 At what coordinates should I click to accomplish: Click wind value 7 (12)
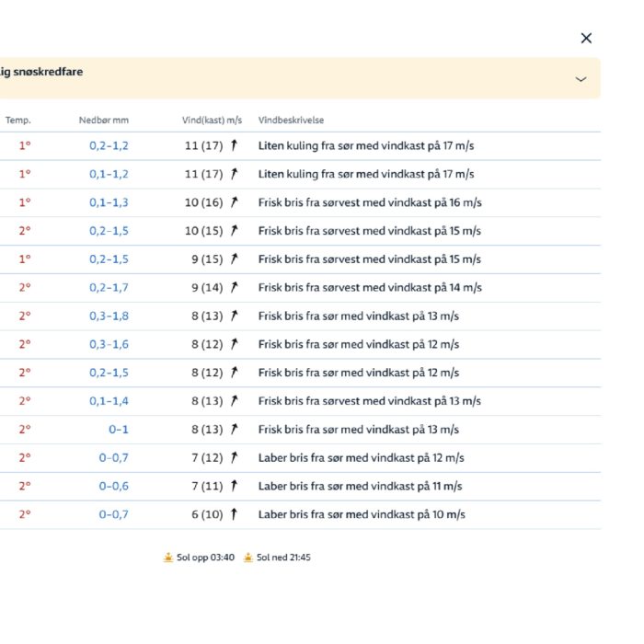(207, 457)
